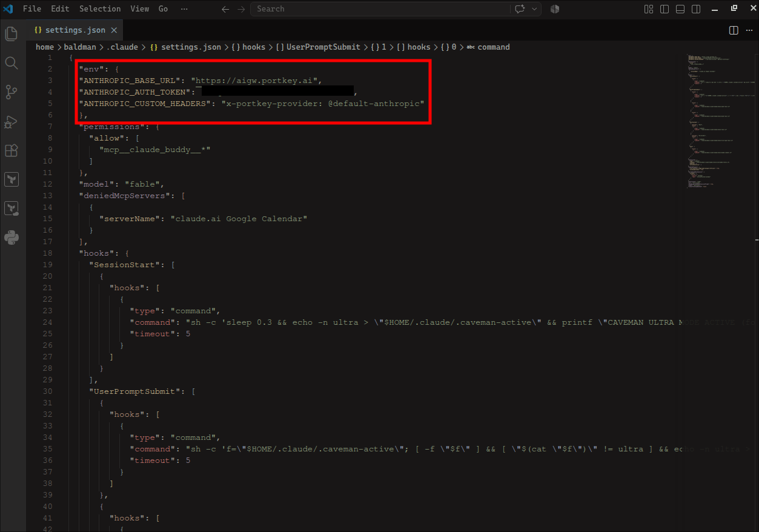
Task: Click the baldman breadcrumb
Action: click(x=80, y=47)
